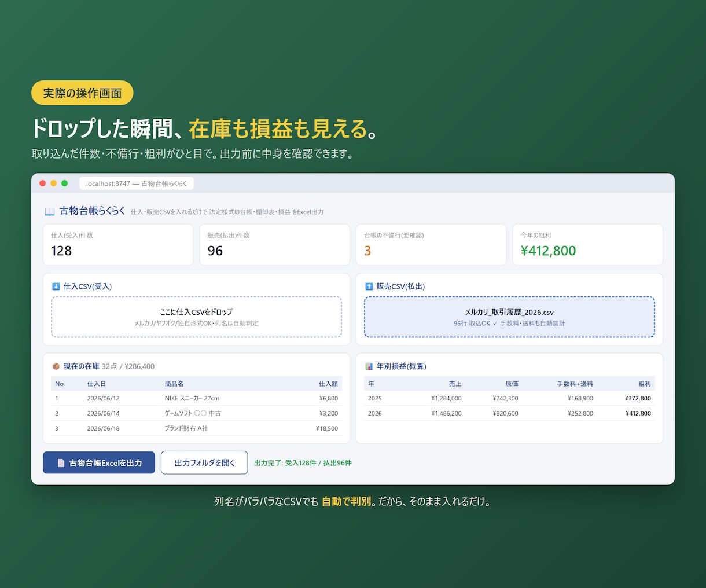Click the cost figure ¥820,600
Image resolution: width=706 pixels, height=588 pixels.
click(x=505, y=413)
